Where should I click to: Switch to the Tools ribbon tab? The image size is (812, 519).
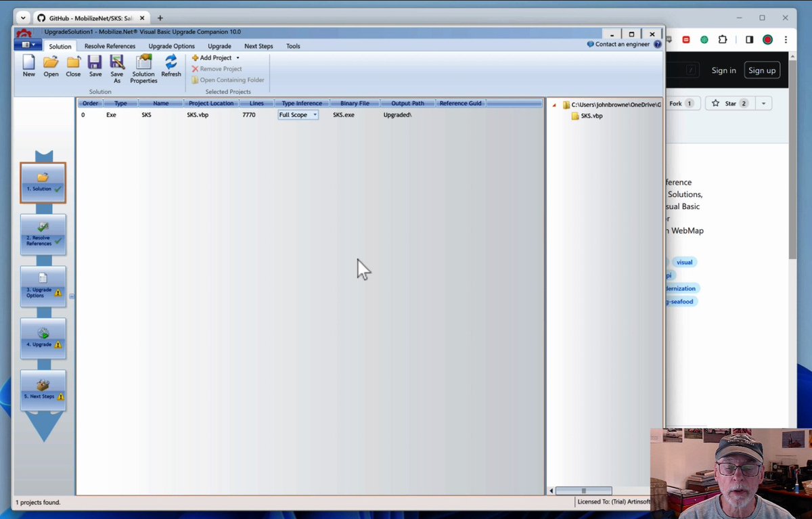coord(293,46)
